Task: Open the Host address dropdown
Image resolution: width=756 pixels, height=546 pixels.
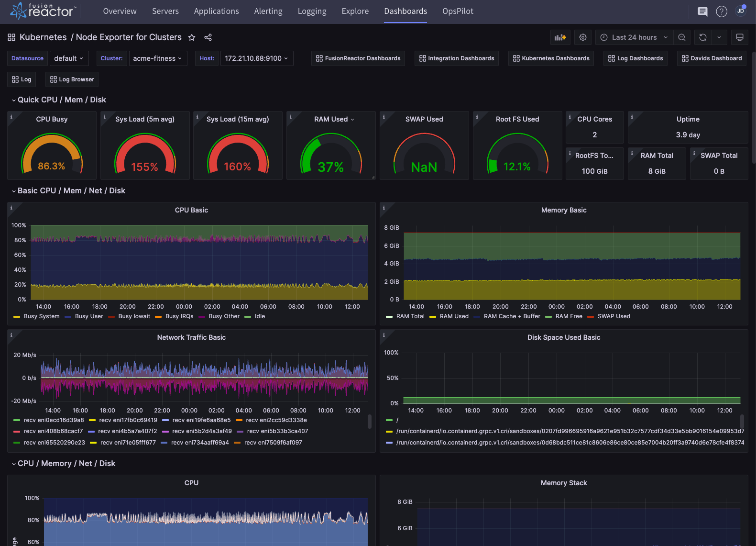Action: (256, 58)
